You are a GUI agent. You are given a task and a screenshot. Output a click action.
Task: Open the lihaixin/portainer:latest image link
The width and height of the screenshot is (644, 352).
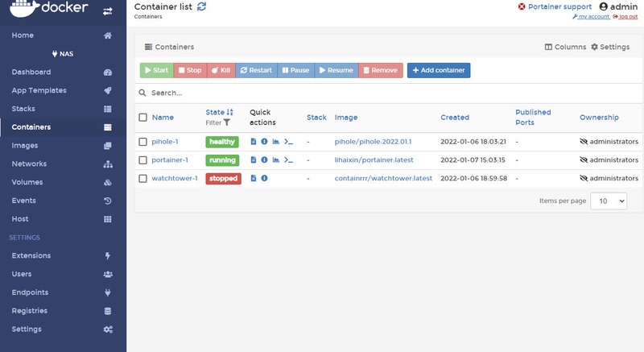(x=374, y=160)
